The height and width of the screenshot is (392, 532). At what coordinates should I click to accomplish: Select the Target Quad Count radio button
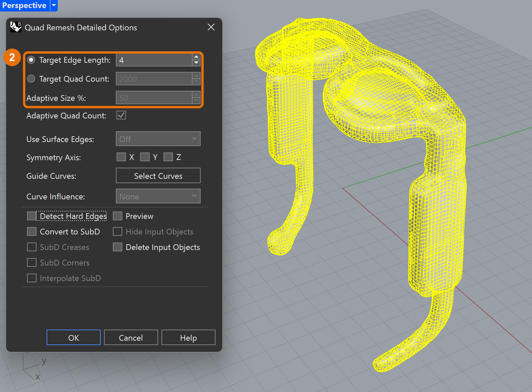31,79
